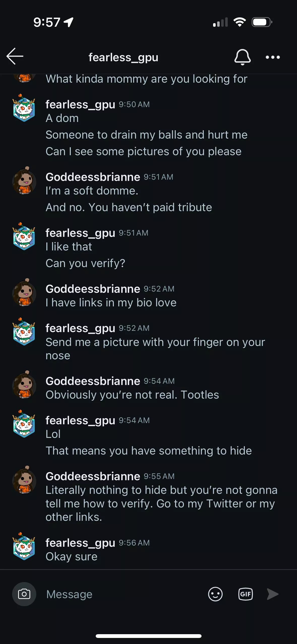Tap the Wi-Fi status icon
297x644 pixels.
240,22
